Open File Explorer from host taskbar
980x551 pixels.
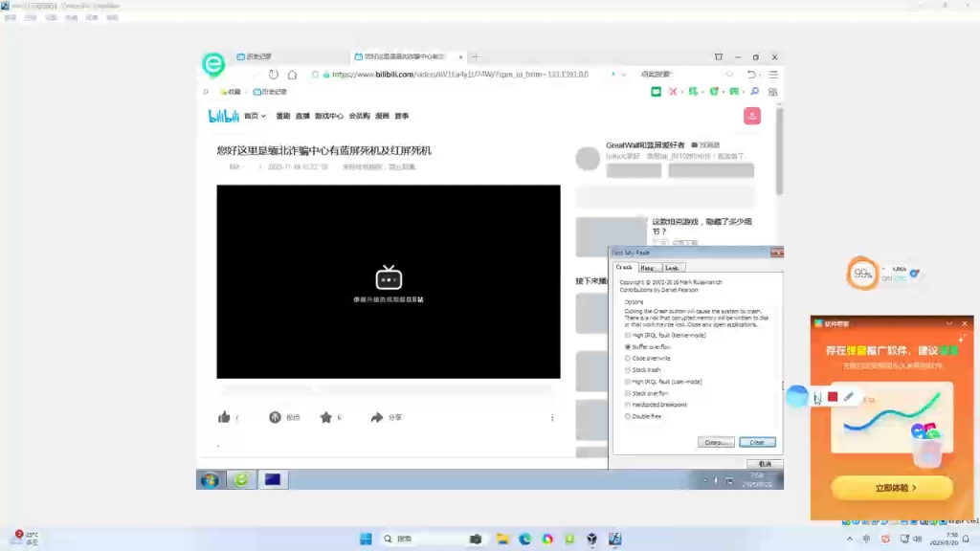(502, 539)
